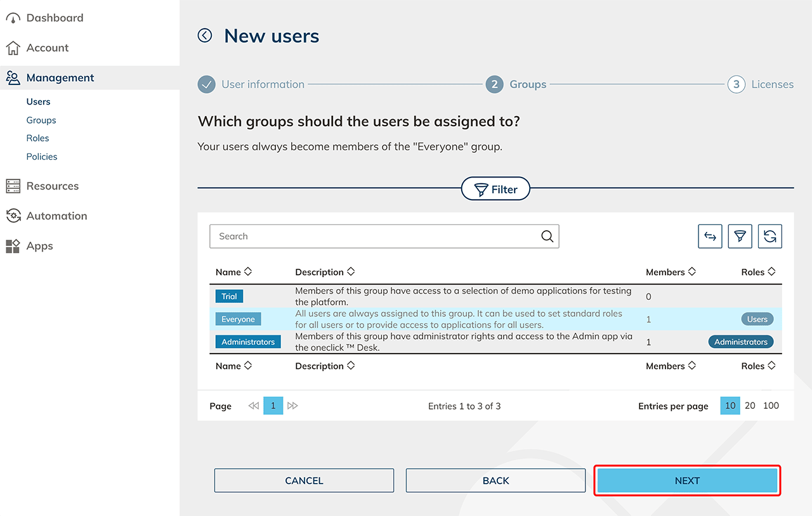Show 20 entries per page
The image size is (812, 516).
tap(750, 406)
